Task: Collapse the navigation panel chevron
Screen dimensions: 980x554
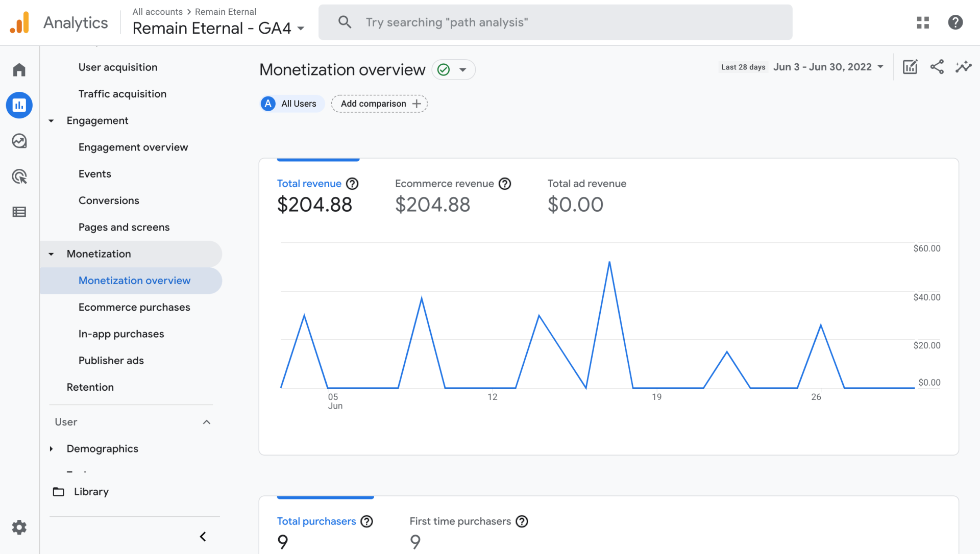Action: click(x=203, y=537)
